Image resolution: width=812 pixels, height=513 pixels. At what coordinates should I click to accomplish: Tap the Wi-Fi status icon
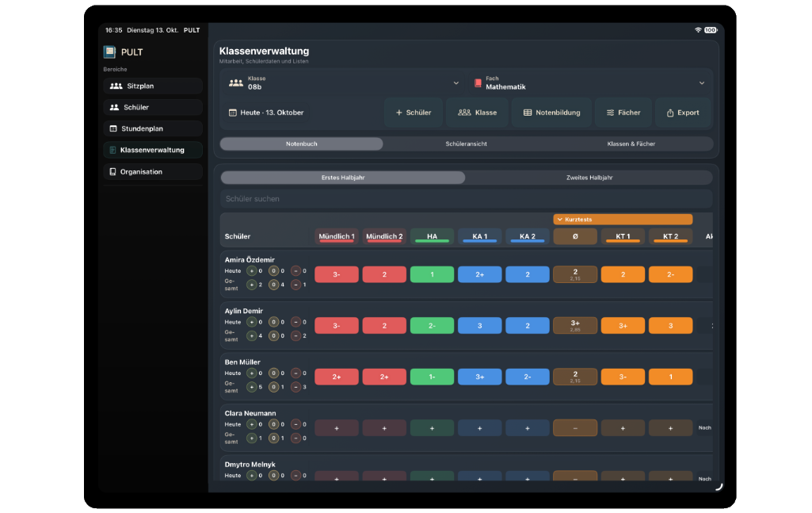tap(698, 30)
